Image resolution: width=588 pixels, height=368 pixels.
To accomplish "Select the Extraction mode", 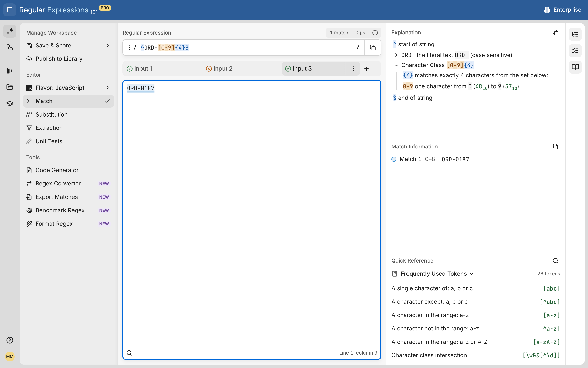I will (x=68, y=128).
